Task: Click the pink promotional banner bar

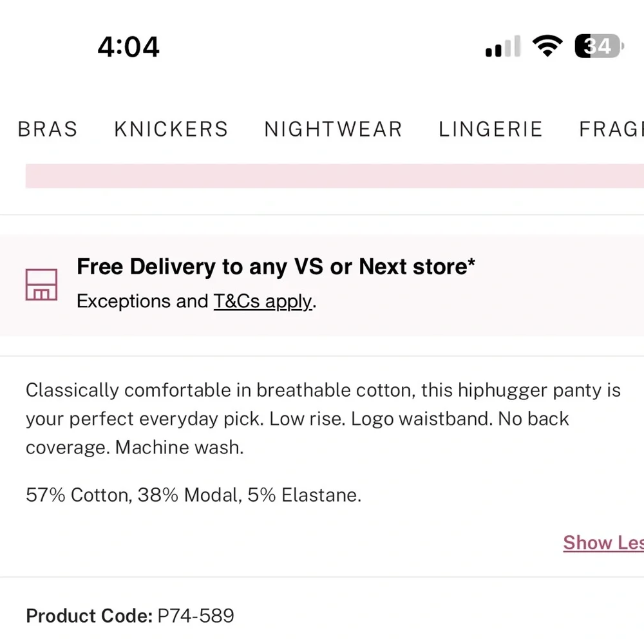Action: pyautogui.click(x=335, y=176)
